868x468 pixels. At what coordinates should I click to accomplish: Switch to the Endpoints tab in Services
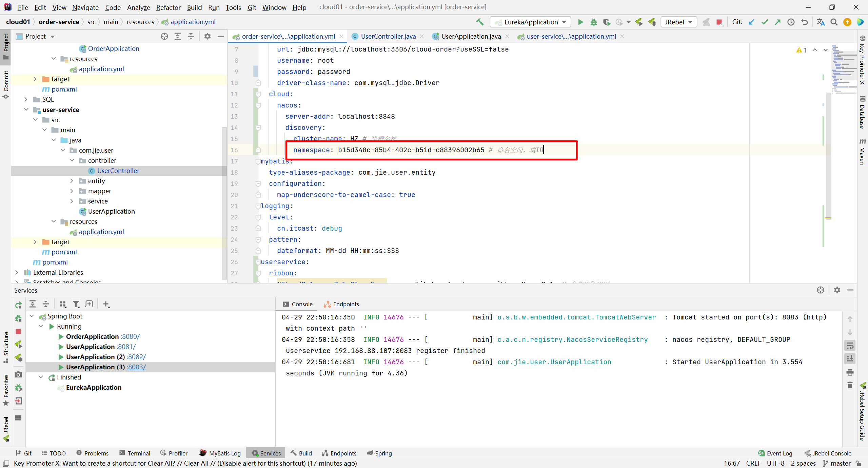[341, 304]
